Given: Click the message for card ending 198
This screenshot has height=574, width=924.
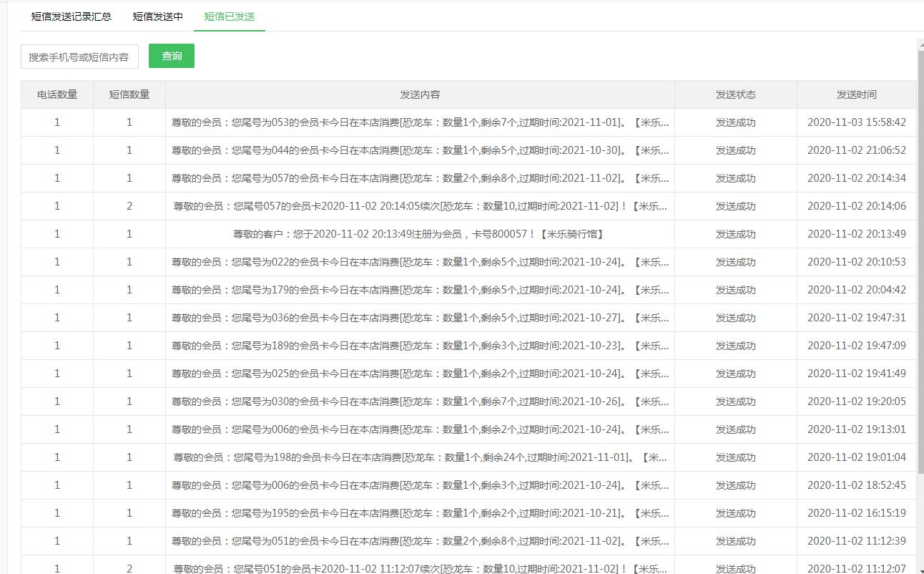Looking at the screenshot, I should point(420,457).
